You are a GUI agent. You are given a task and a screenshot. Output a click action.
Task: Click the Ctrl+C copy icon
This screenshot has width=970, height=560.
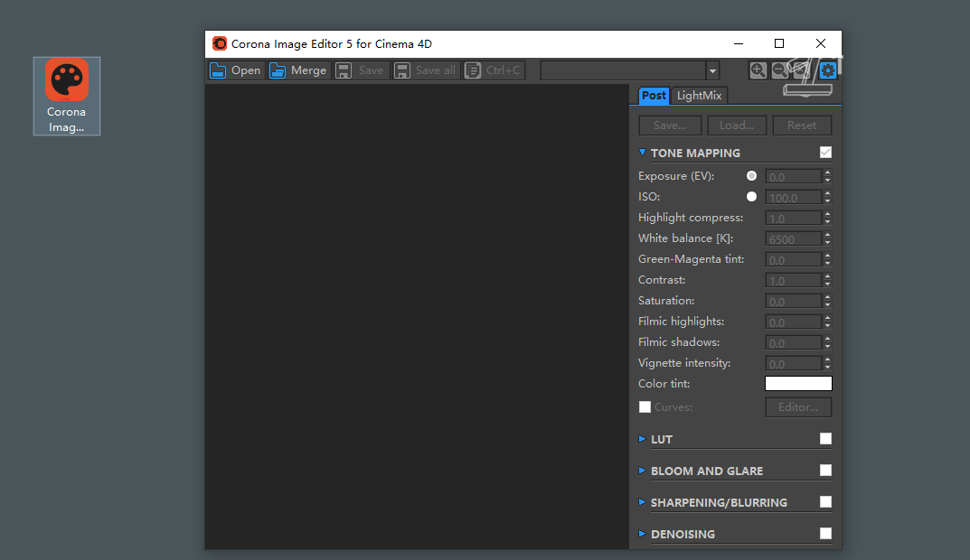click(x=473, y=70)
